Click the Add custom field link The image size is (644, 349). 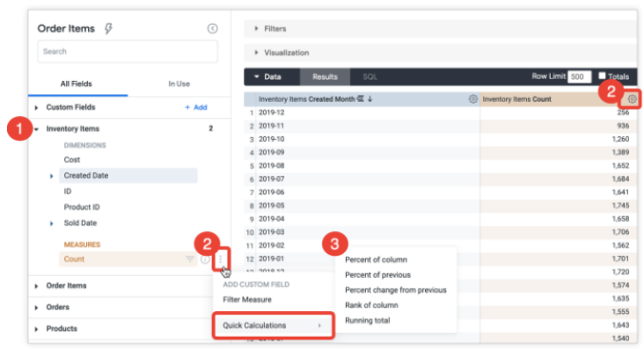tap(196, 107)
